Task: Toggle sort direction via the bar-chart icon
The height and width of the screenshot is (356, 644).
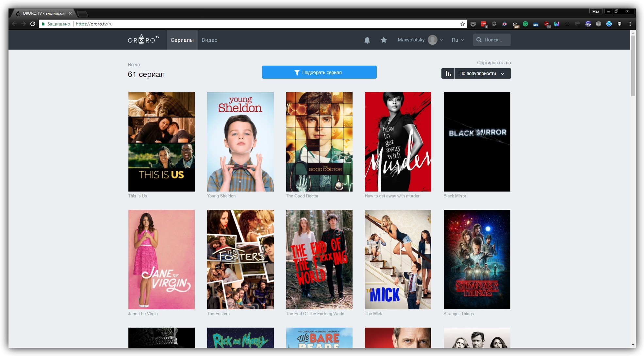Action: 448,73
